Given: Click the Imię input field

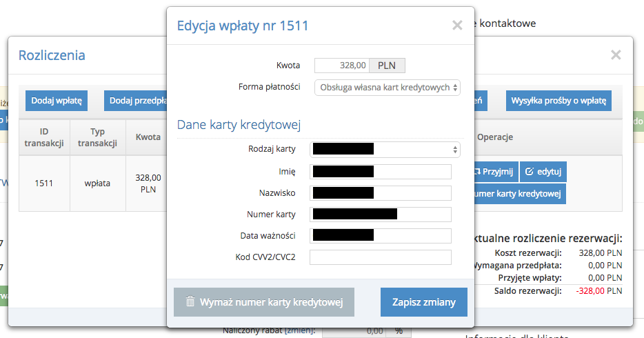Looking at the screenshot, I should 381,172.
